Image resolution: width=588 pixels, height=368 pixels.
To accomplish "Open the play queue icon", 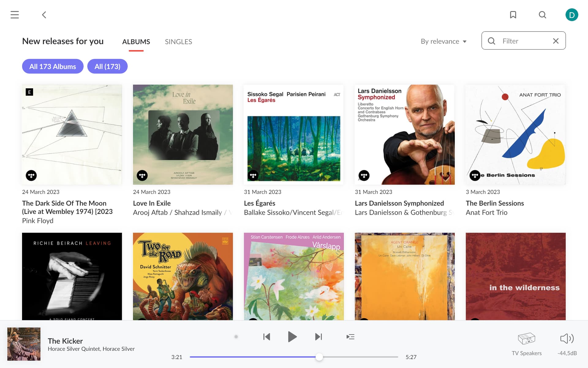I will click(x=350, y=337).
